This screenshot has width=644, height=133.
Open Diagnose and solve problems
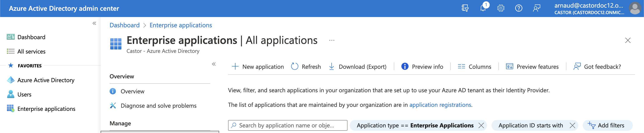(158, 106)
